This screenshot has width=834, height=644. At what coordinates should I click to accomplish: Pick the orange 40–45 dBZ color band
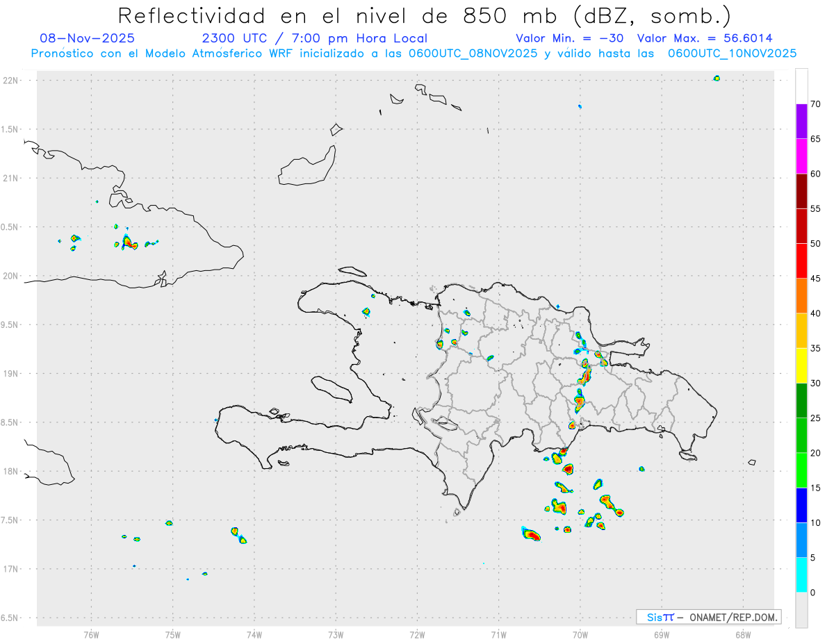tap(801, 296)
